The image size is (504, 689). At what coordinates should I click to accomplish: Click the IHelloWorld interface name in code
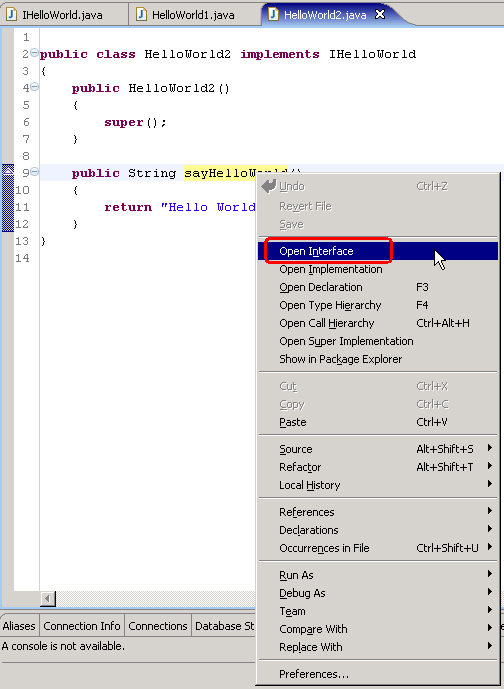pos(372,54)
